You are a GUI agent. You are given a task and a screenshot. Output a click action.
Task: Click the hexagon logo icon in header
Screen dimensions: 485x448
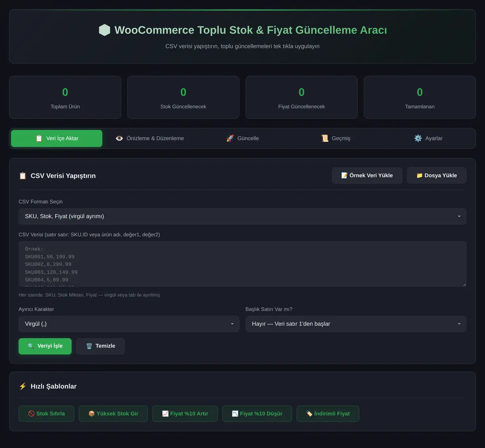104,30
